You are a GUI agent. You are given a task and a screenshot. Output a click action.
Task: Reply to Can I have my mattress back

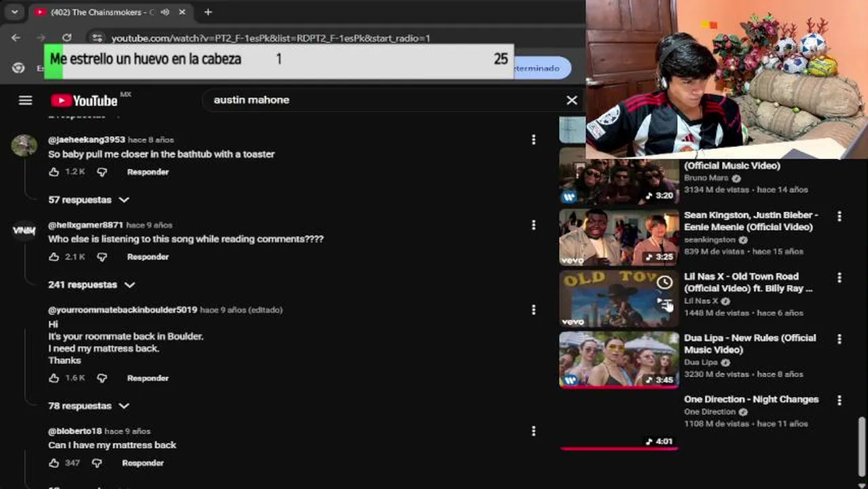coord(143,463)
